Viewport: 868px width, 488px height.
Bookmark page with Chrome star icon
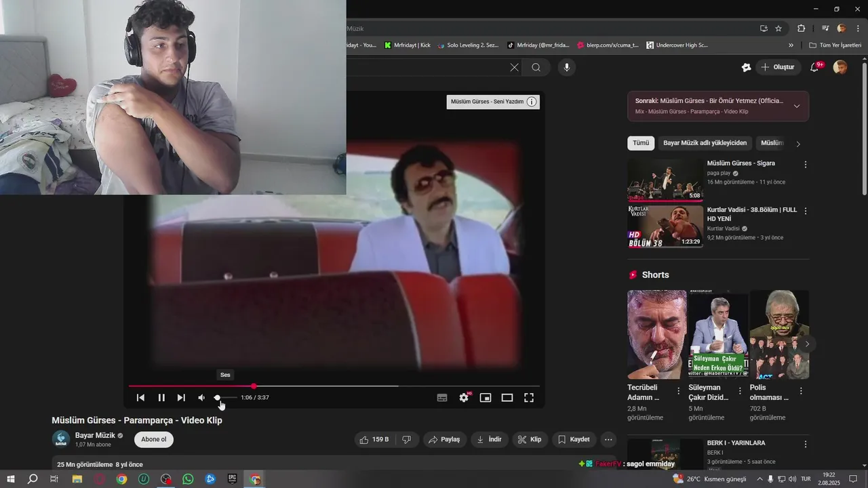coord(778,28)
